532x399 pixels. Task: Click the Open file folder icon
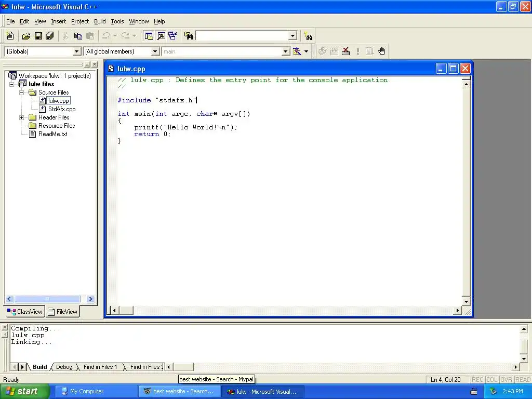pyautogui.click(x=26, y=36)
